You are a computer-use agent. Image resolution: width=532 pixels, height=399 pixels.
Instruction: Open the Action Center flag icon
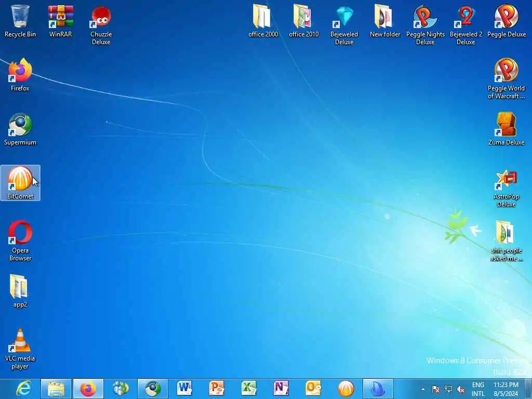point(436,389)
